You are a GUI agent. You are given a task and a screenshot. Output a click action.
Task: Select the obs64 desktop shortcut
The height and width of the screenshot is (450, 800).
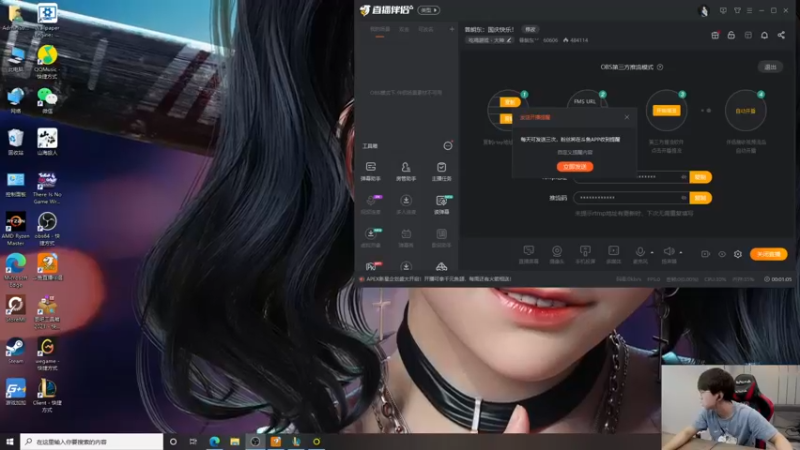(x=47, y=229)
